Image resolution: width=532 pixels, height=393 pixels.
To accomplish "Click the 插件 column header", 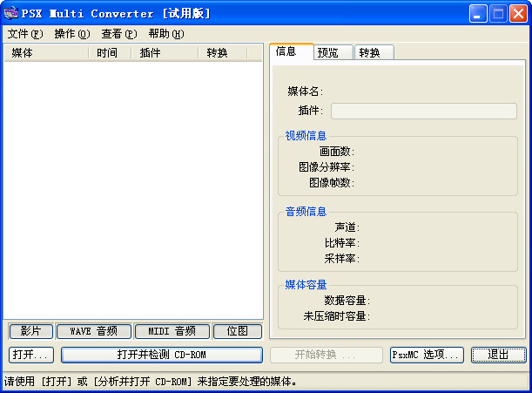I will coord(165,52).
